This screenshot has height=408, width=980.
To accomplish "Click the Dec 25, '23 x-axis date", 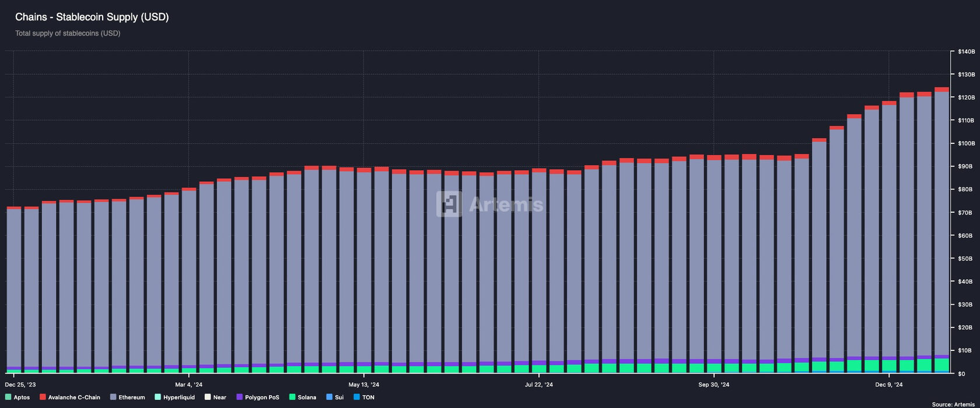I will 20,385.
